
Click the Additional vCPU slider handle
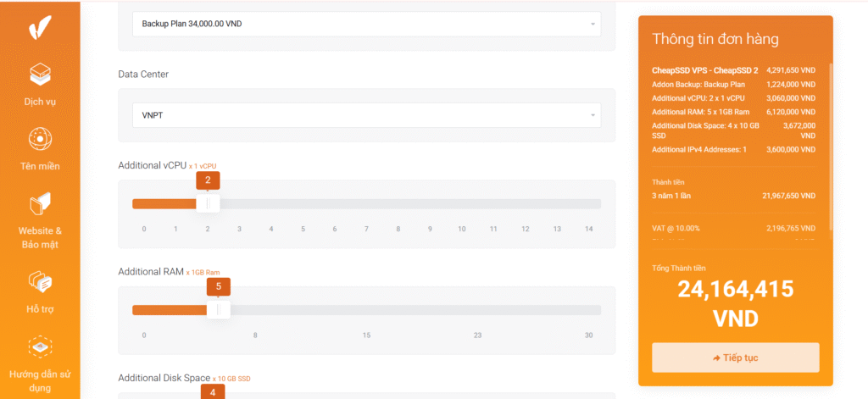[209, 203]
